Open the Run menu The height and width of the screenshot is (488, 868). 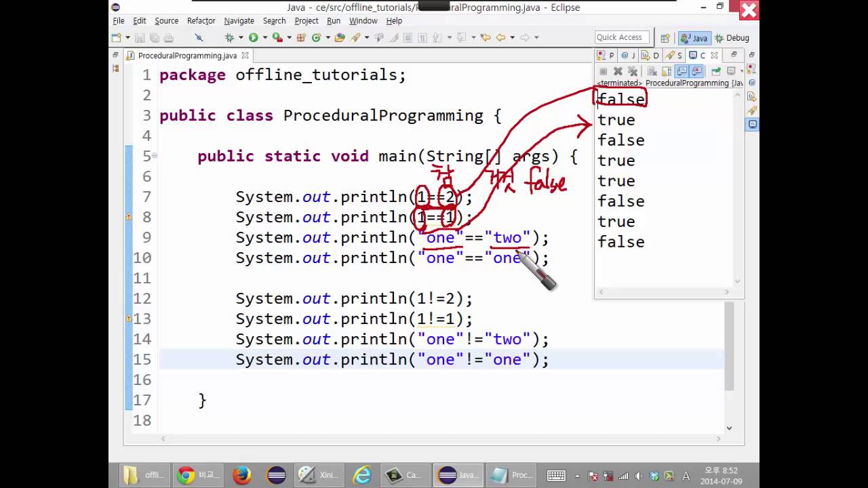click(334, 21)
